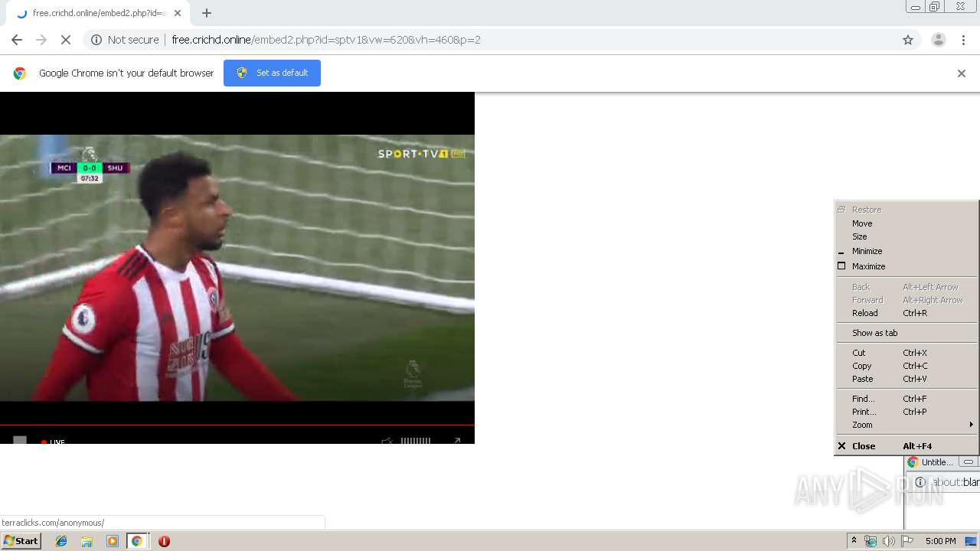Select the Untitled tab in the popup window
980x551 pixels.
tap(931, 462)
